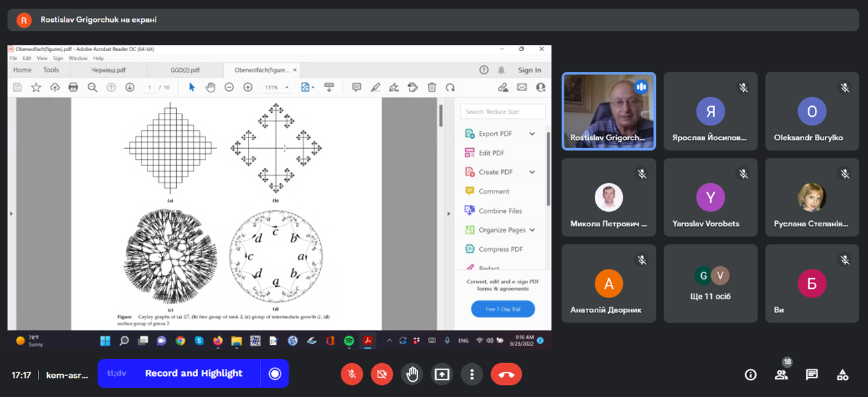Expand the Export PDF chevron
868x397 pixels.
point(532,133)
